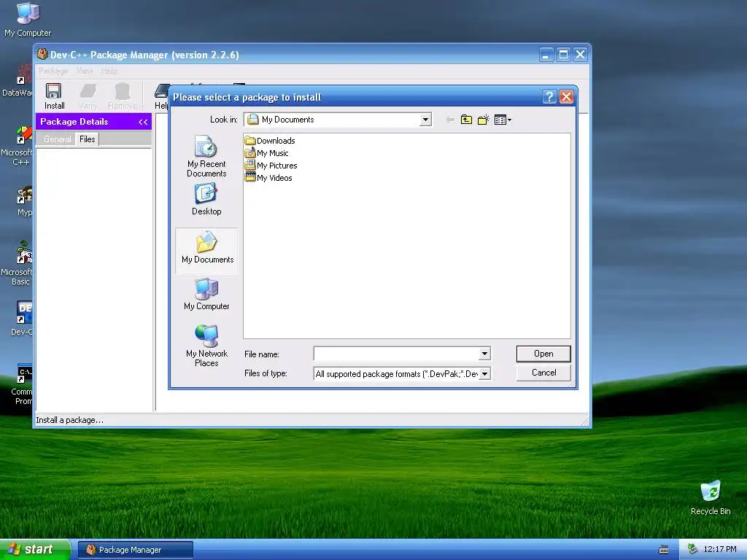
Task: Go up one folder level
Action: [x=466, y=120]
